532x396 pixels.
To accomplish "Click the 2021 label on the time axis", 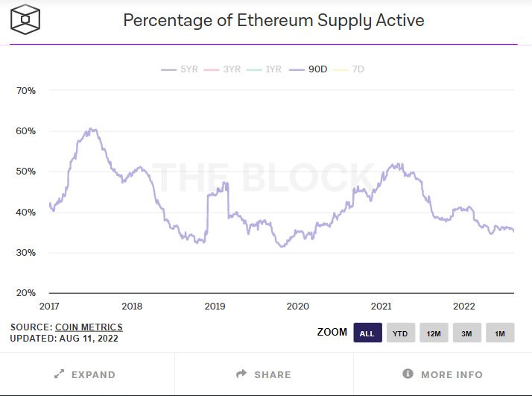I will [381, 307].
